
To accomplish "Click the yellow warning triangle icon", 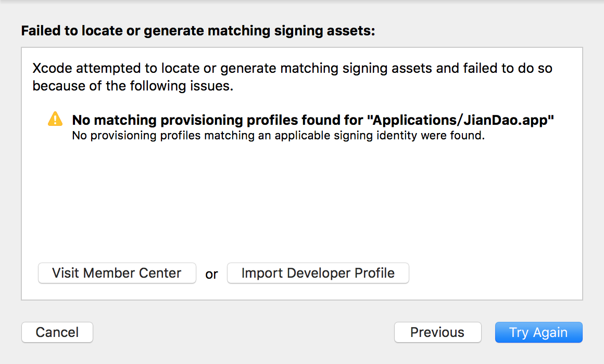I will 55,120.
